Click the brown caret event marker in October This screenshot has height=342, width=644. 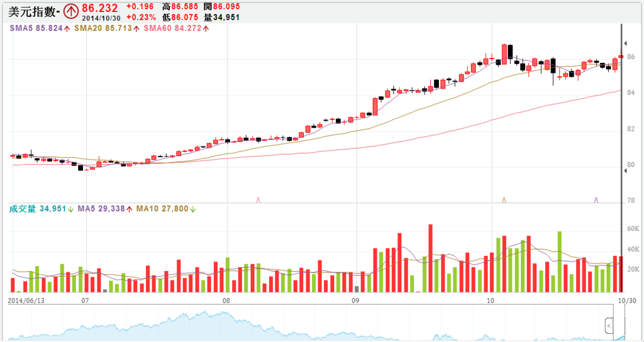(504, 200)
